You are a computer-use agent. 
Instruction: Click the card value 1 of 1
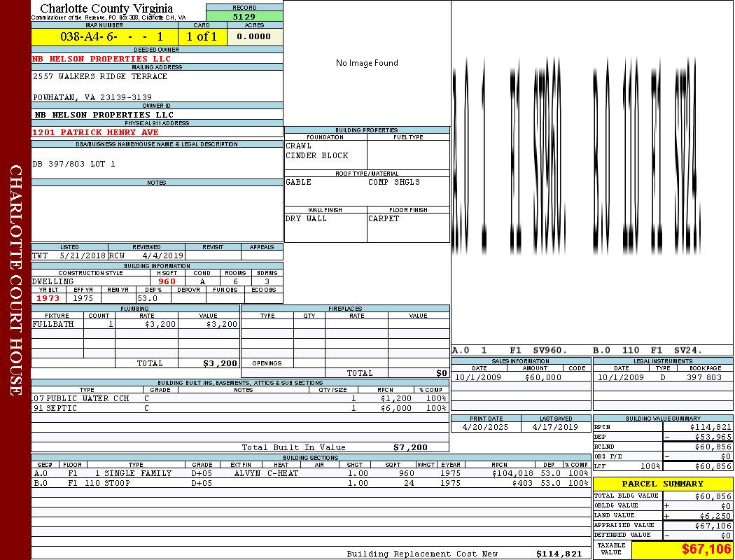[202, 36]
